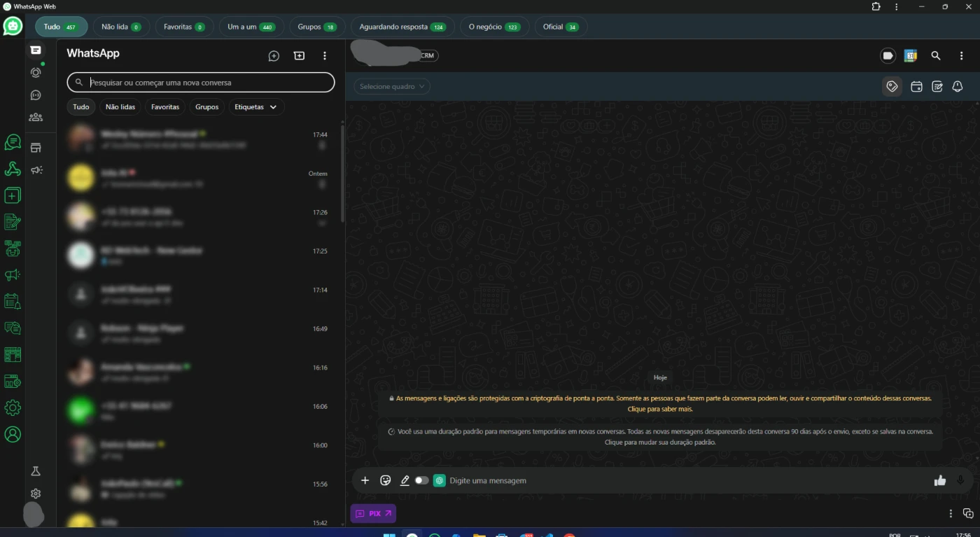
Task: Switch to Aguardando resposta tab
Action: click(402, 27)
